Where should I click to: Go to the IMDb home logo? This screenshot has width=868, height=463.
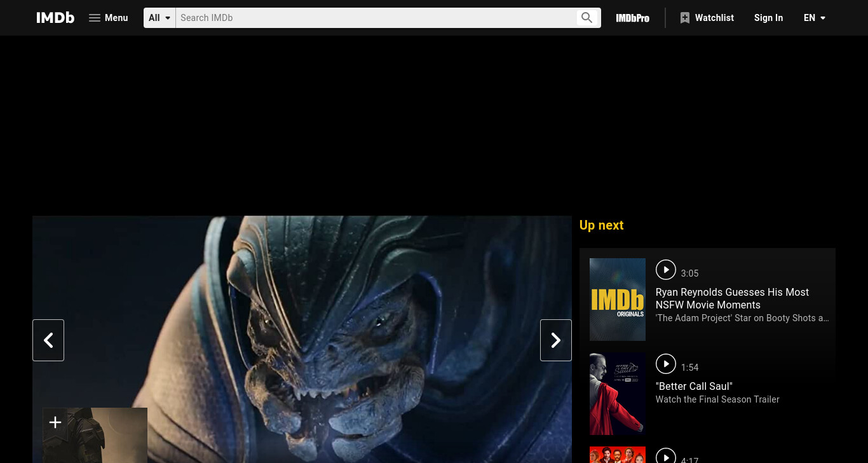tap(55, 18)
